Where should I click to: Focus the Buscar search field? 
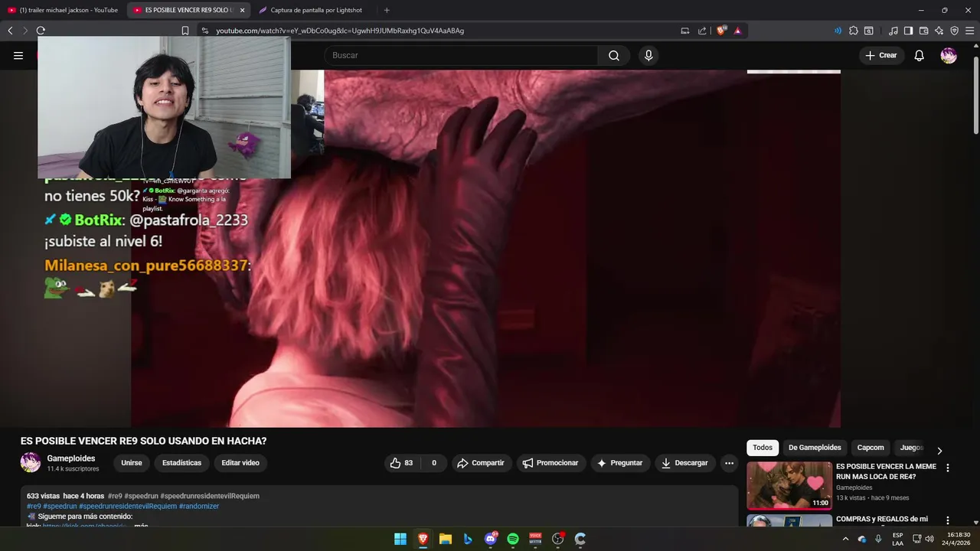tap(461, 55)
